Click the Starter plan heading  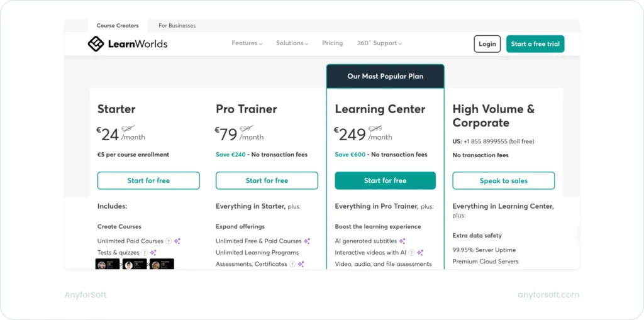tap(116, 109)
